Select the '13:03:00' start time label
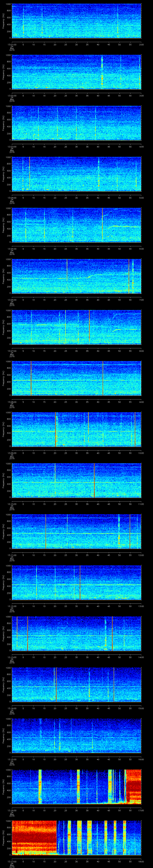Screen dimensions: 153x868 point(12,147)
